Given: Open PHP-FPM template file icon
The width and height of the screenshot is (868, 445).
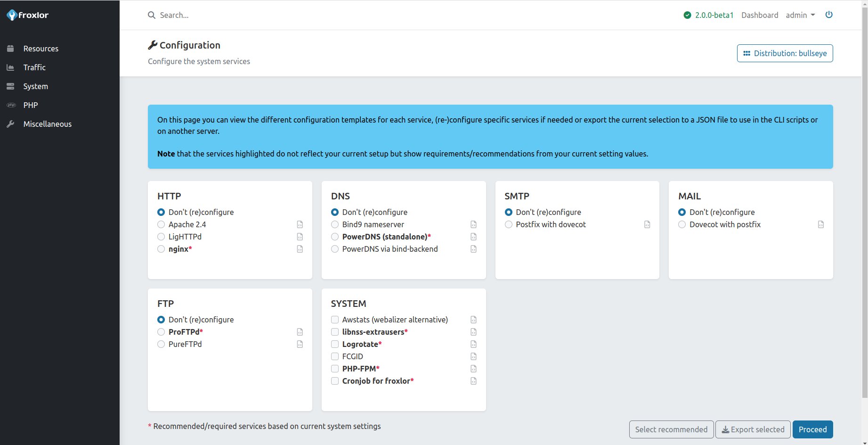Looking at the screenshot, I should point(473,369).
